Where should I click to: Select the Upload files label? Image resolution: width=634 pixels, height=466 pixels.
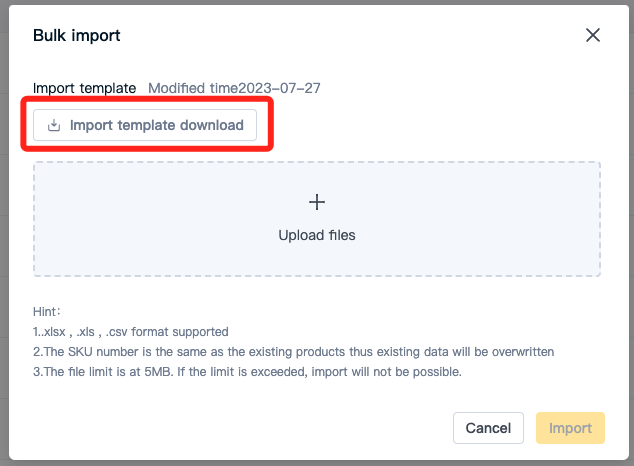pos(317,235)
